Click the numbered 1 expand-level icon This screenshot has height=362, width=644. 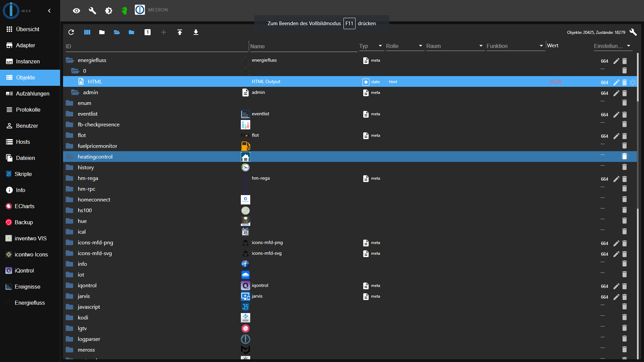pos(148,32)
